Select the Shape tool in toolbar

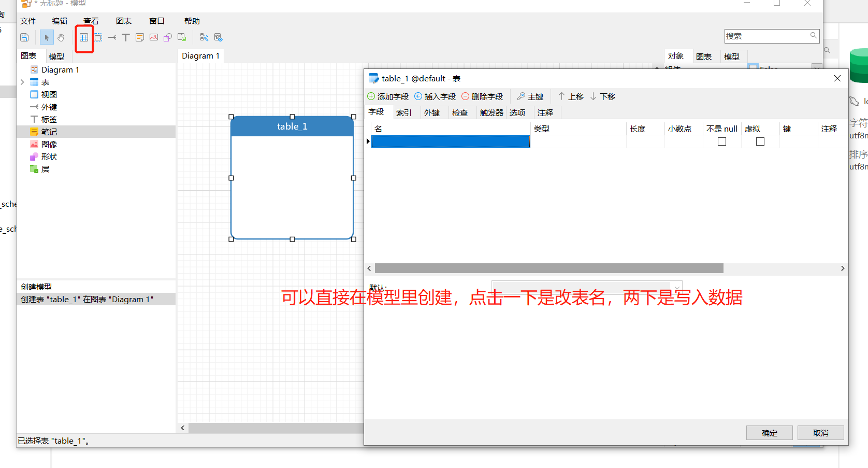pos(168,37)
